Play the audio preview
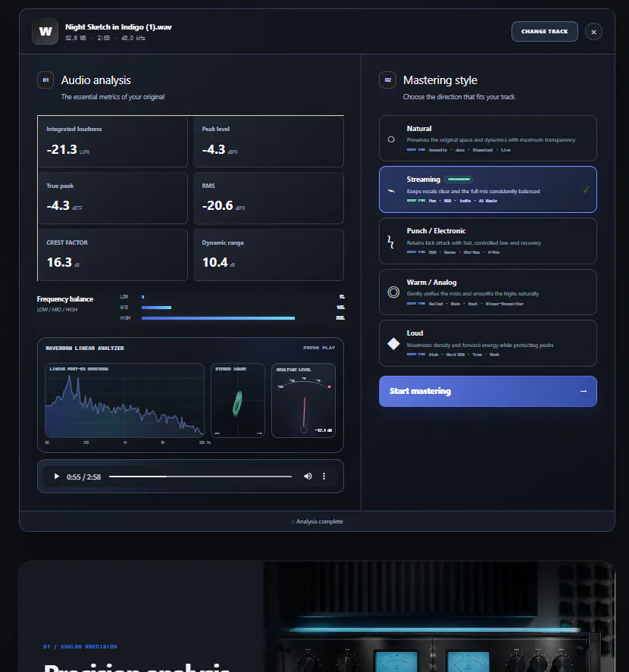 coord(57,476)
